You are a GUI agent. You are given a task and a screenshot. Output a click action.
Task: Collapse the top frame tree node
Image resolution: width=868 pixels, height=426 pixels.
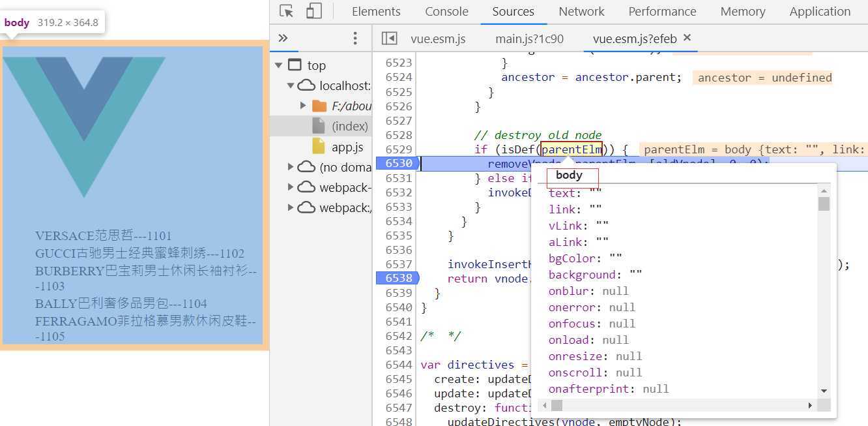click(279, 65)
